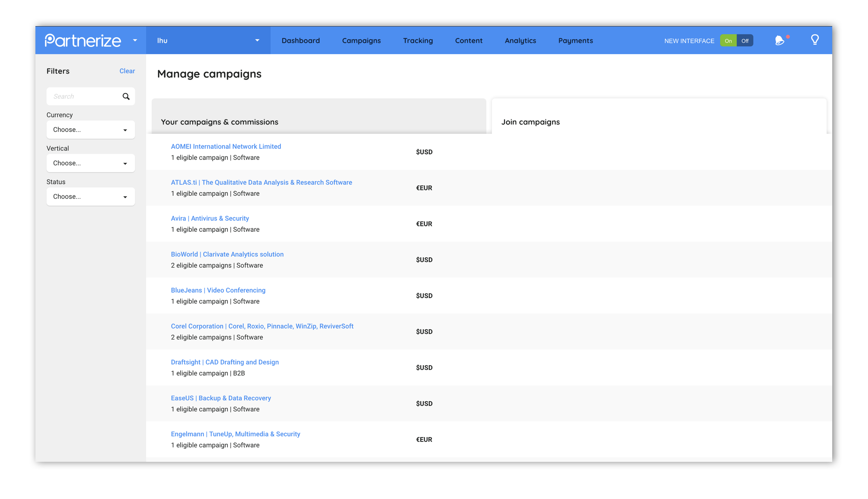Click $USD in the EaseUS row
The height and width of the screenshot is (499, 868).
(x=424, y=404)
